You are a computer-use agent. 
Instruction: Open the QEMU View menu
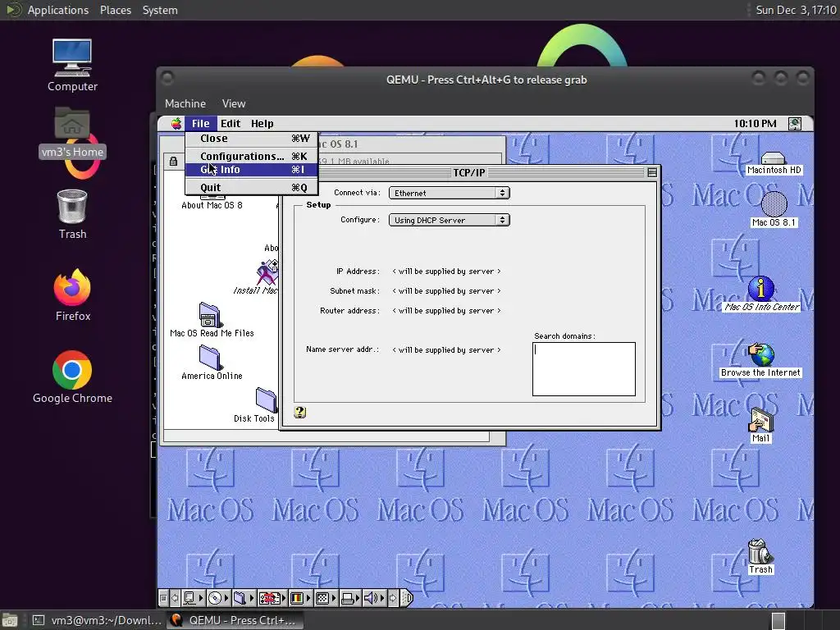click(x=234, y=103)
